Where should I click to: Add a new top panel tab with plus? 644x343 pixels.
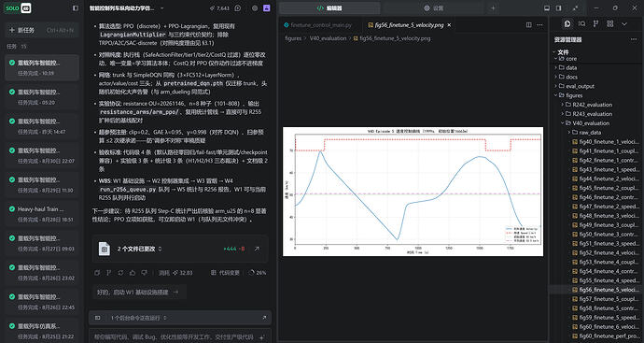coord(494,8)
